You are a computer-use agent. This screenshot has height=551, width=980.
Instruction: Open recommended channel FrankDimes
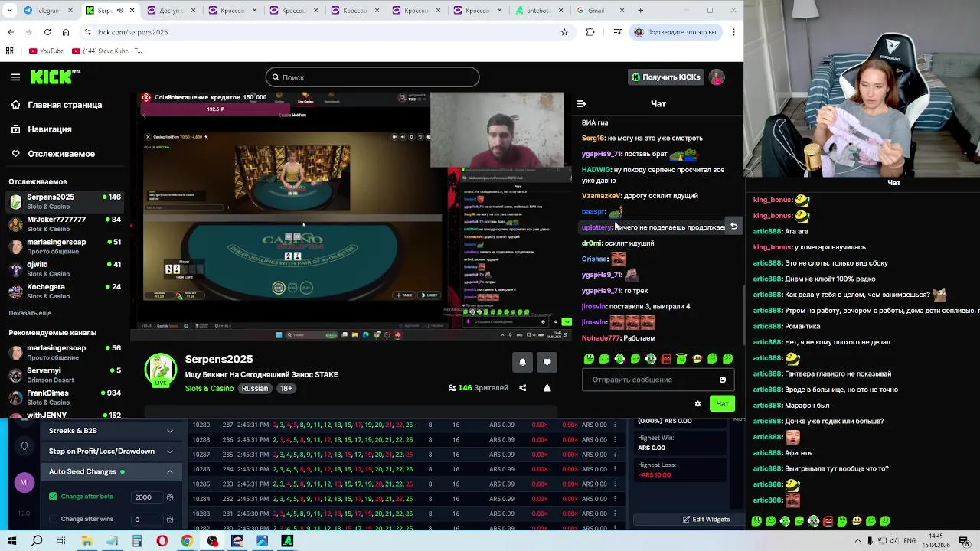(x=65, y=397)
